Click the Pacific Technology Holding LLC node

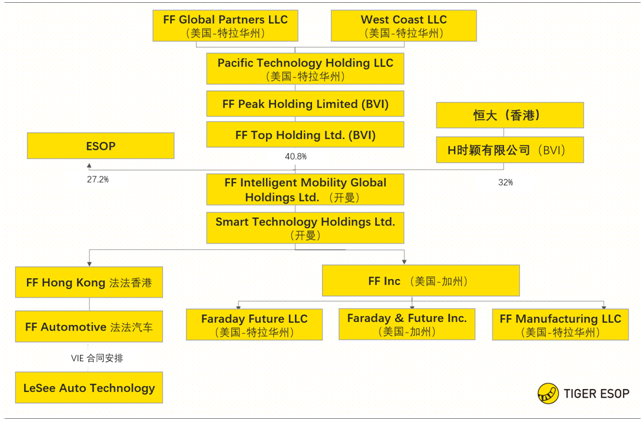[305, 69]
